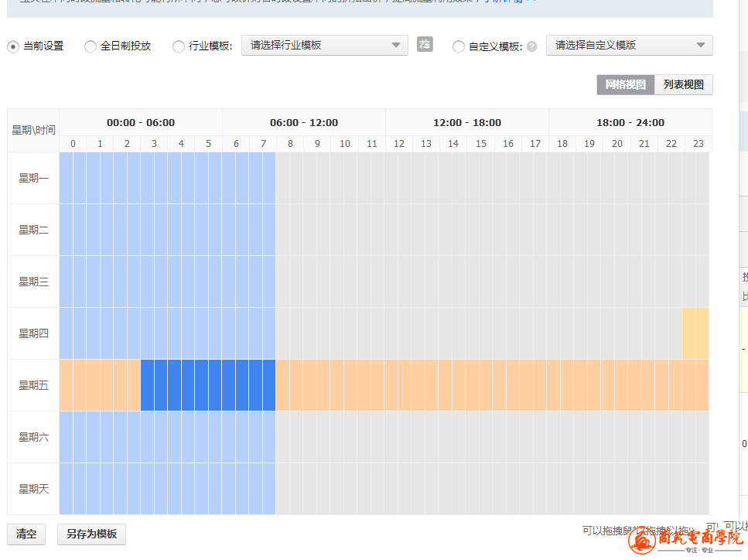Select the 当前设置 radio button

tap(13, 46)
